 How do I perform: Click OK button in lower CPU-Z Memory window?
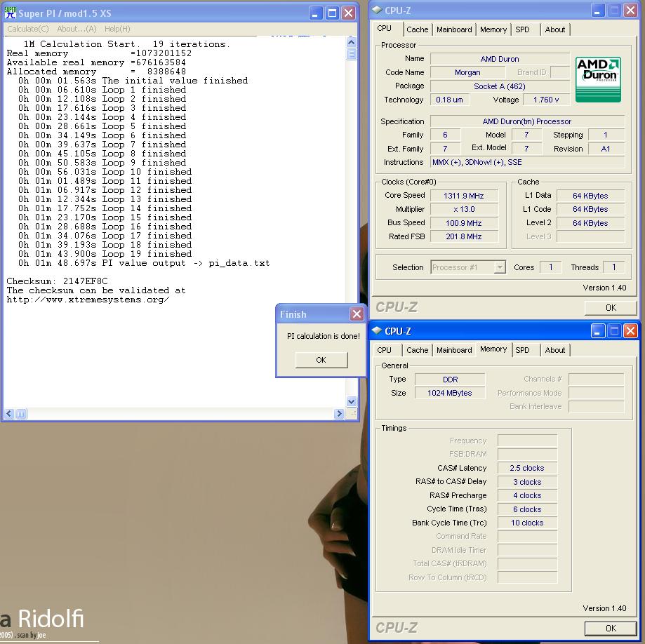pos(611,628)
